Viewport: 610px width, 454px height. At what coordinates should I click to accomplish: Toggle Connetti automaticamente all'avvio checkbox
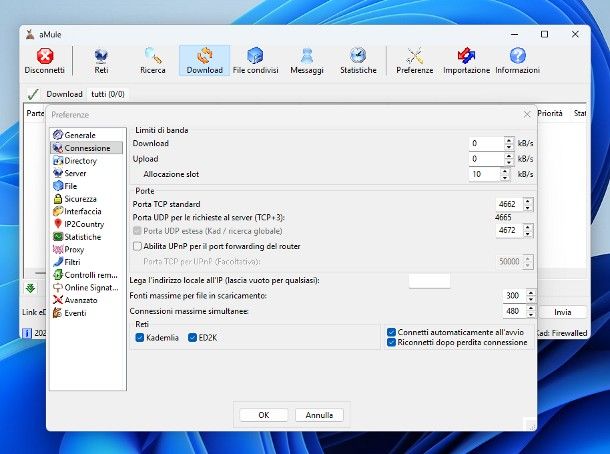point(391,332)
